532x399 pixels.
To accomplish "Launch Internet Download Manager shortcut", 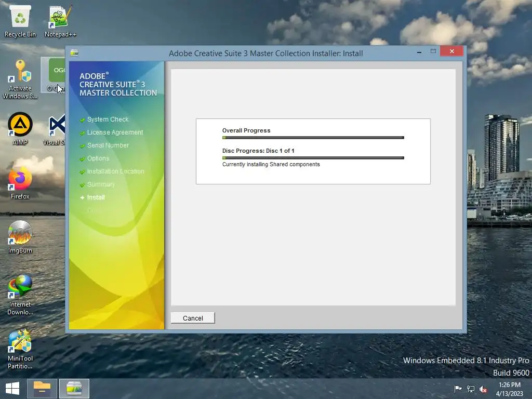I will pyautogui.click(x=20, y=295).
